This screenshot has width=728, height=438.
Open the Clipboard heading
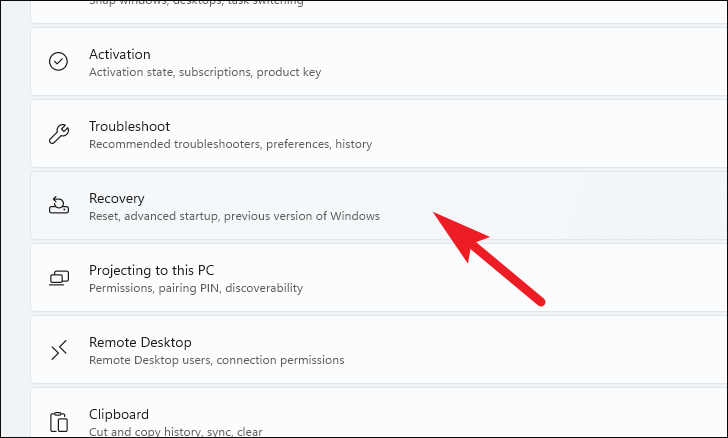coord(119,414)
